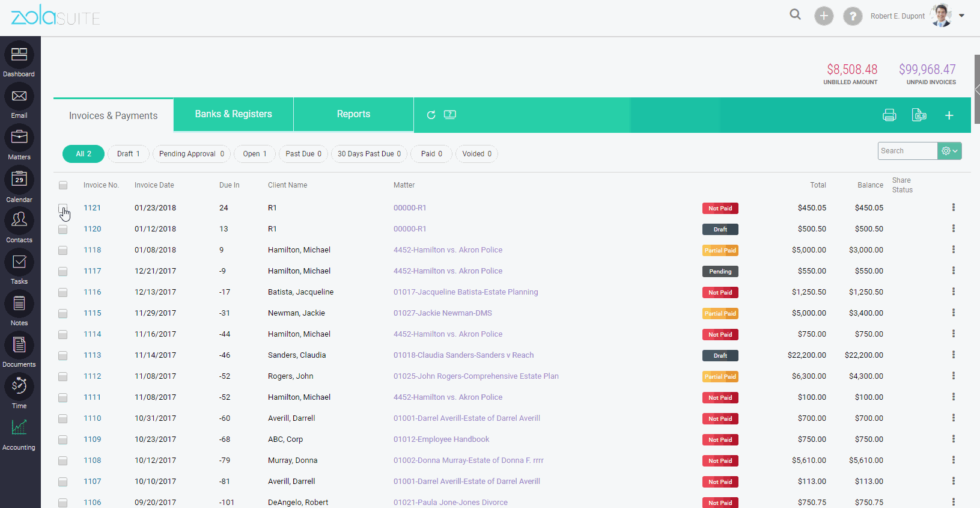The width and height of the screenshot is (980, 508).
Task: Switch to Banks & Registers tab
Action: click(233, 114)
